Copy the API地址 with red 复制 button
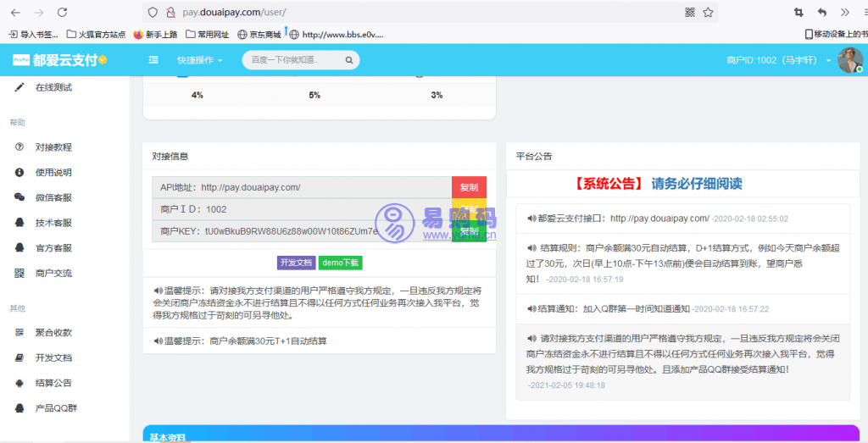 coord(469,187)
